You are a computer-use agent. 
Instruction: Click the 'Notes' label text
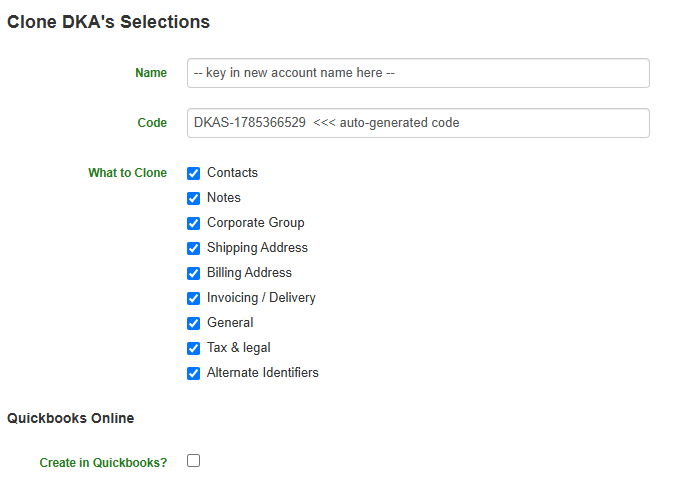coord(224,197)
